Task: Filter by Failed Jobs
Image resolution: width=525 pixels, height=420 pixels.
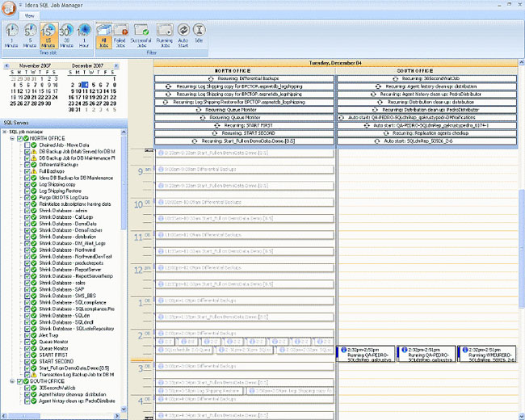Action: pos(120,36)
